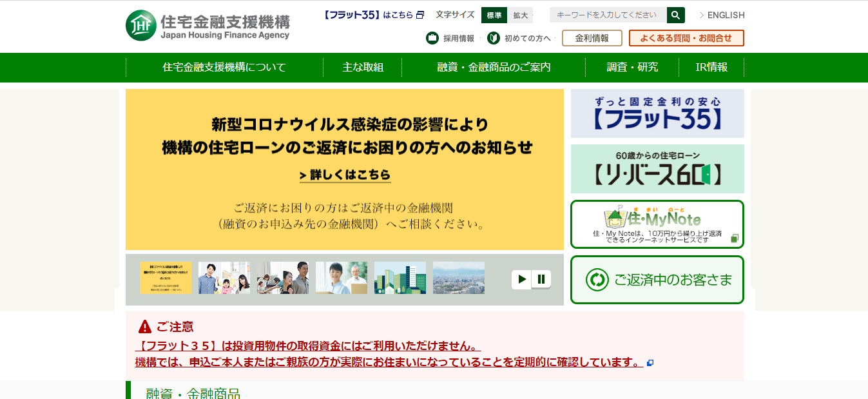The width and height of the screenshot is (868, 399).
Task: Select the 標準 text size option
Action: (493, 15)
